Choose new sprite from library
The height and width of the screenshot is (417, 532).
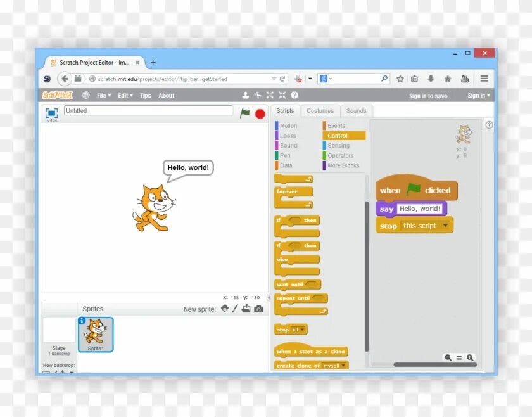[x=225, y=309]
